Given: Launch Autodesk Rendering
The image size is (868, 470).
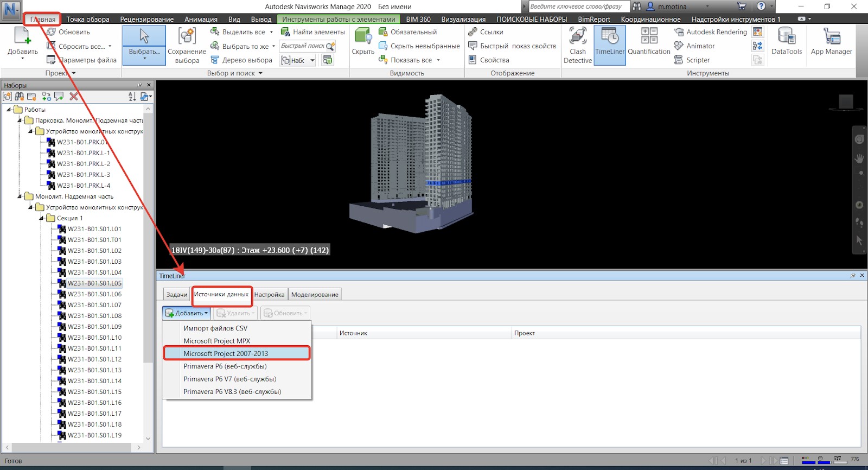Looking at the screenshot, I should tap(711, 32).
